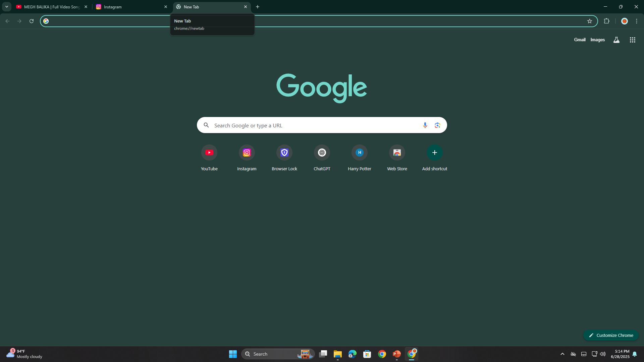Bookmark this tab with star icon
The width and height of the screenshot is (644, 362).
click(x=590, y=21)
